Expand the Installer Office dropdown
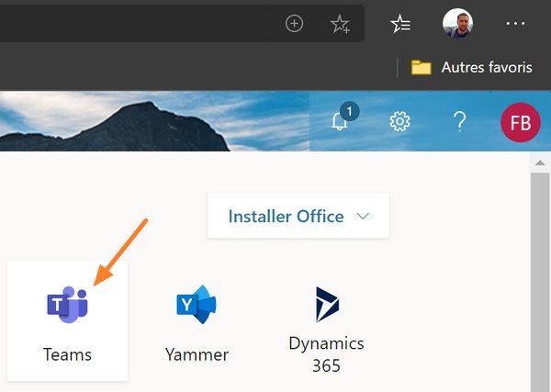This screenshot has height=392, width=551. pos(298,216)
